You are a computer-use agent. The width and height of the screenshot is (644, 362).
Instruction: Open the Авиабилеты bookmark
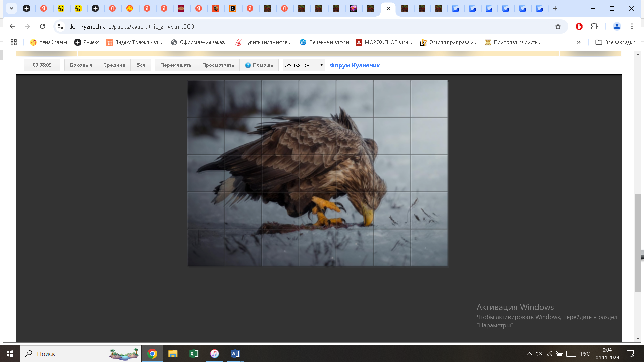[49, 42]
